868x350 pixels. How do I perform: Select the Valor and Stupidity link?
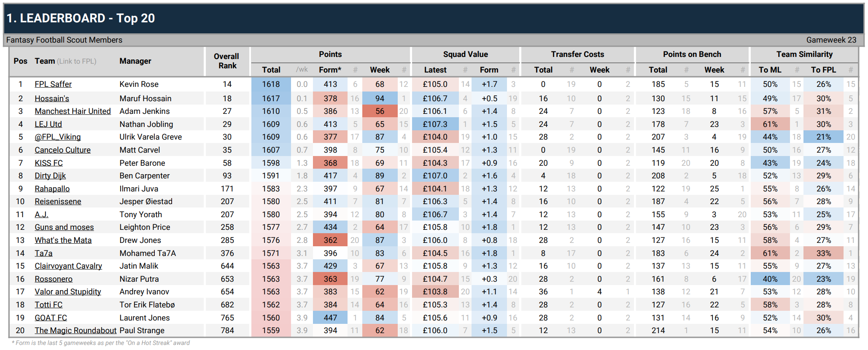(68, 292)
